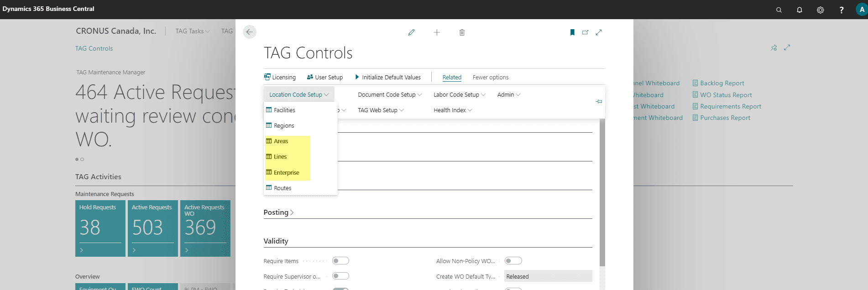
Task: Click Create WO Default Type field
Action: pyautogui.click(x=548, y=276)
